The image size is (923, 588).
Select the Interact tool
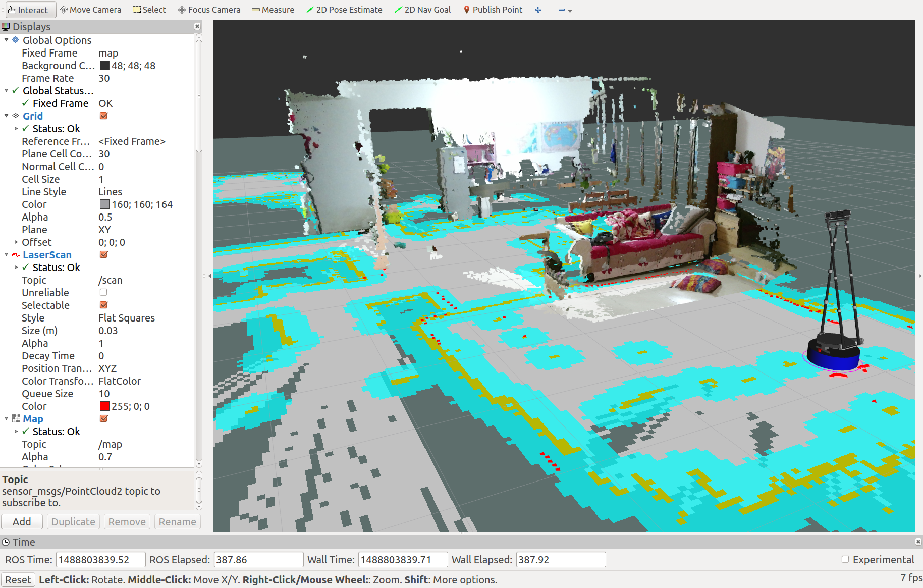click(28, 10)
